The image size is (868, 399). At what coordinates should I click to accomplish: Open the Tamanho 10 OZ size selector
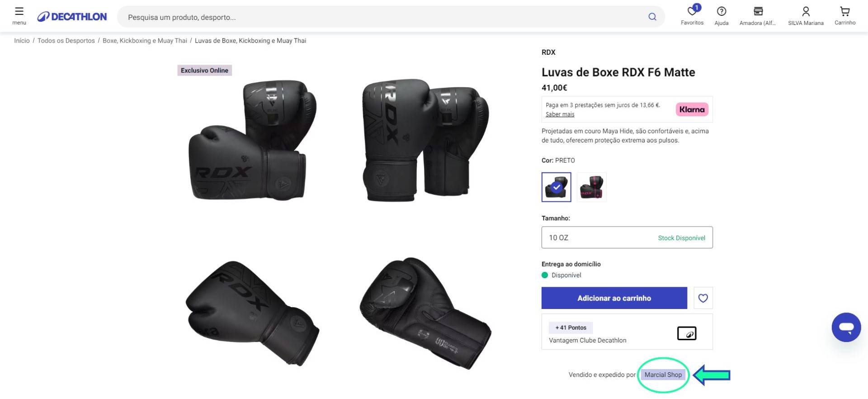tap(627, 237)
